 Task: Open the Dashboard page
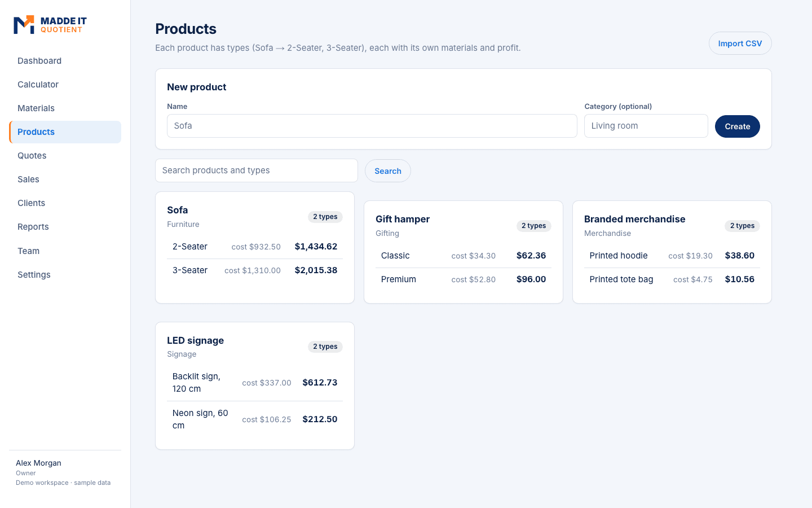tap(65, 61)
